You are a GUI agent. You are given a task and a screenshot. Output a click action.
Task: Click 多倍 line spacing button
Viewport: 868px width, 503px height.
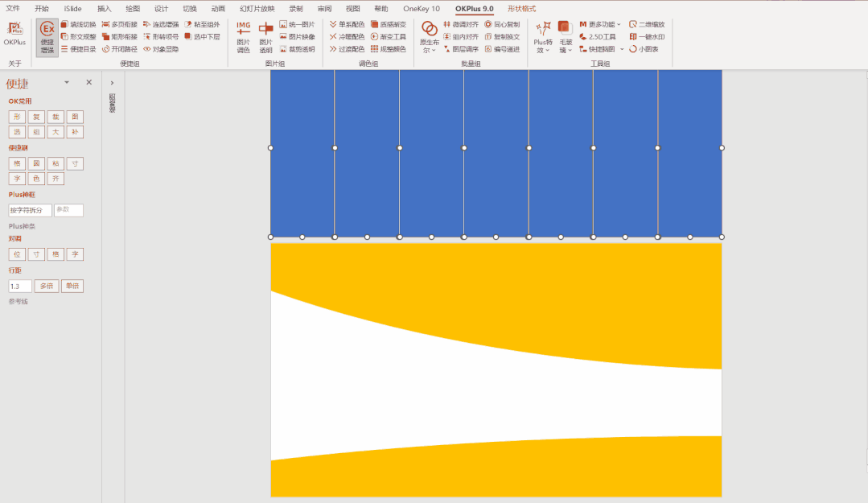coord(47,286)
